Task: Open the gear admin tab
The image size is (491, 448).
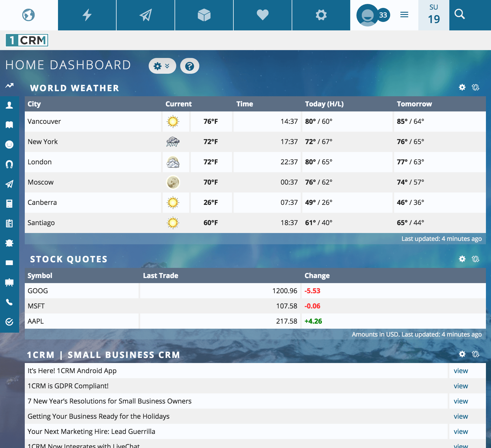Action: [321, 15]
